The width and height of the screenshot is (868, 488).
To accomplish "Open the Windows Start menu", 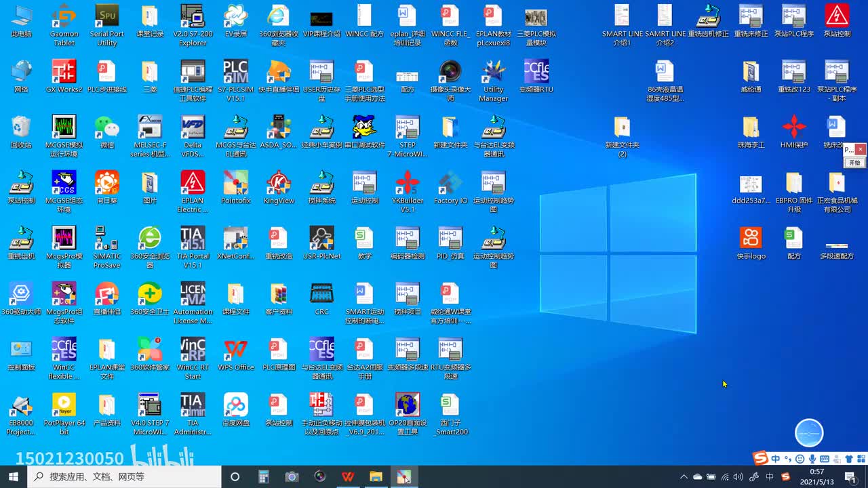I will (14, 477).
